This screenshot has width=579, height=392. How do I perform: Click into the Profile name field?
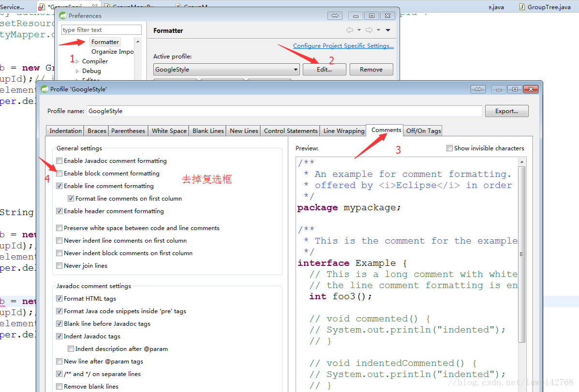coord(284,111)
